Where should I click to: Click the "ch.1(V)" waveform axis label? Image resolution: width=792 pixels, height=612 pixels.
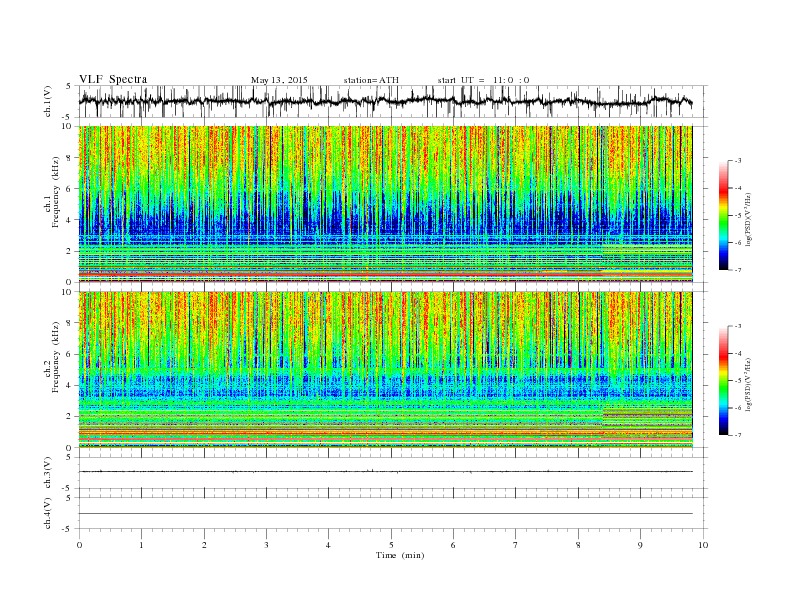(47, 101)
